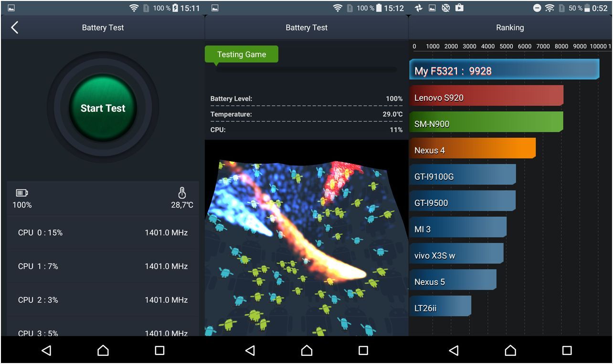
Task: Tap the orange Nexus 4 ranking bar
Action: (x=472, y=150)
